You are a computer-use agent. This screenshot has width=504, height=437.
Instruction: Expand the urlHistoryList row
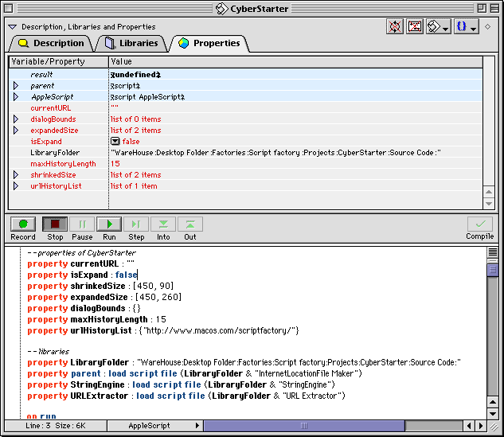[16, 186]
